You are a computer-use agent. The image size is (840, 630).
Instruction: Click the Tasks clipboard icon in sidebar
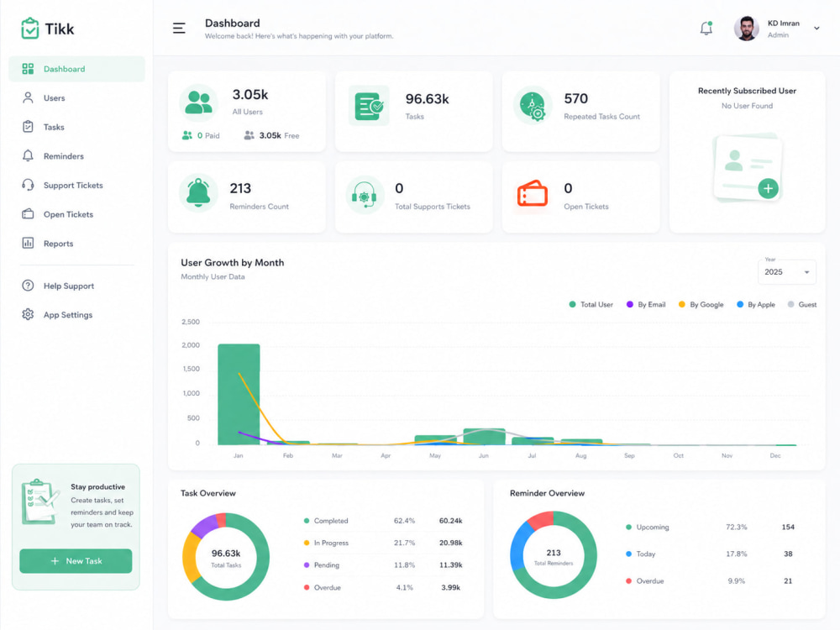[28, 127]
